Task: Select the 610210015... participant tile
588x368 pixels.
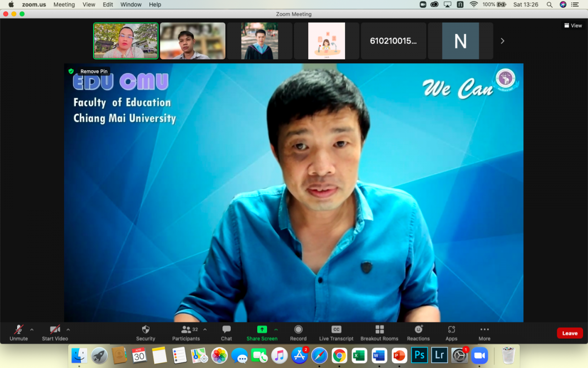Action: point(393,41)
